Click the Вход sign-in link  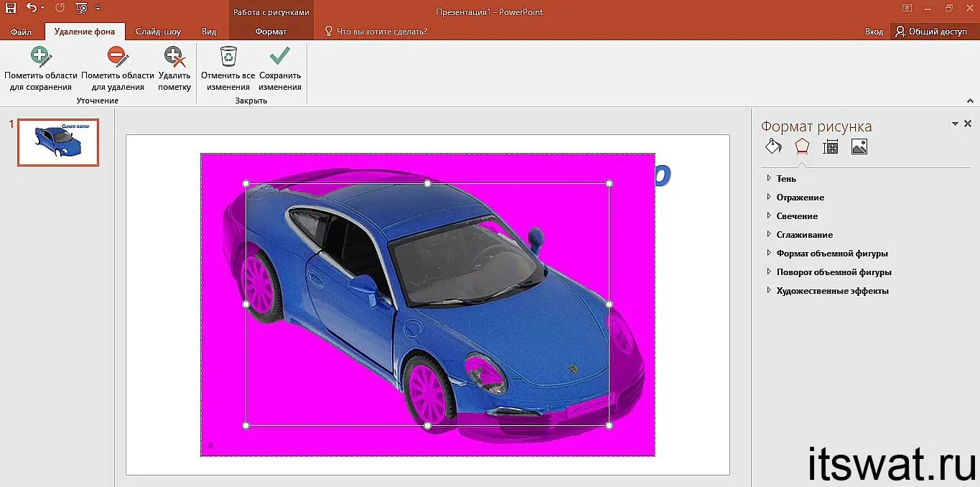coord(874,32)
